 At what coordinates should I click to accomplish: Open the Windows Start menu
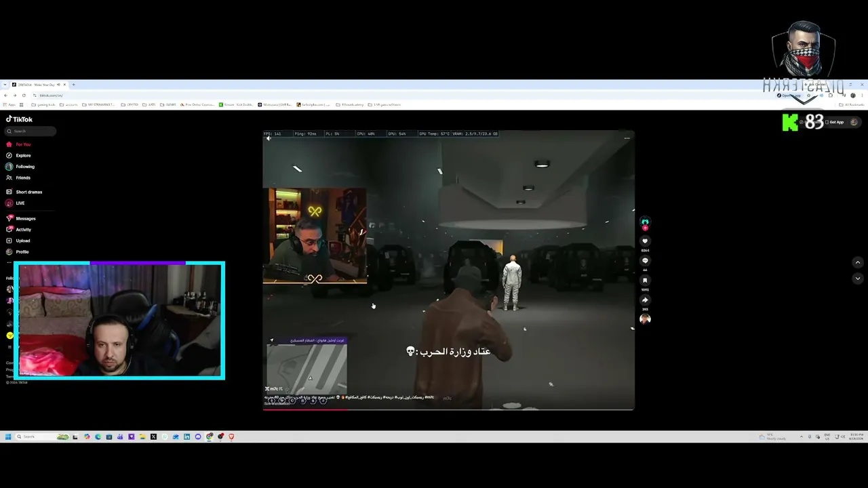[x=7, y=436]
